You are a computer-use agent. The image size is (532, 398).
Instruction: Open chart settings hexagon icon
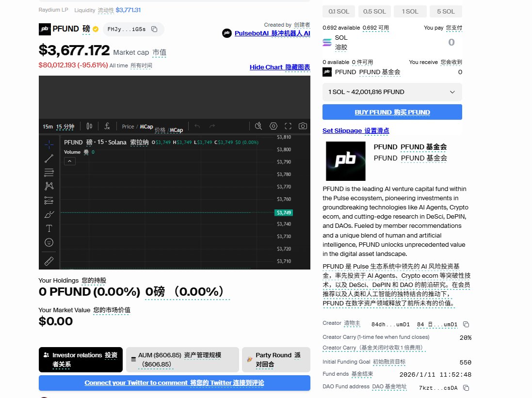point(273,126)
